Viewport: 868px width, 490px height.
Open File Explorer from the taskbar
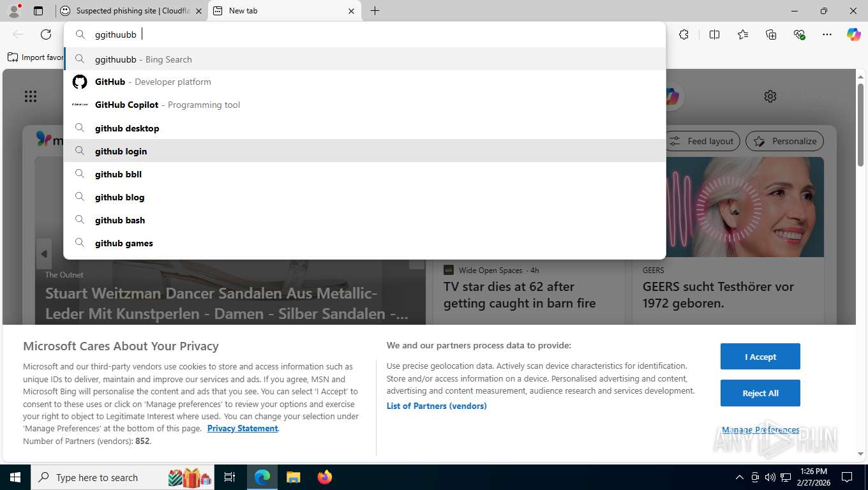point(293,477)
